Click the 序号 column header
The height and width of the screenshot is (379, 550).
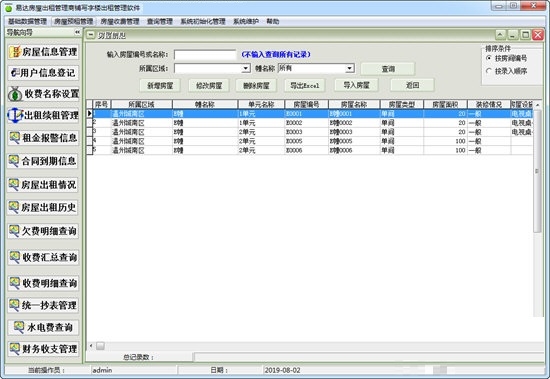click(102, 104)
